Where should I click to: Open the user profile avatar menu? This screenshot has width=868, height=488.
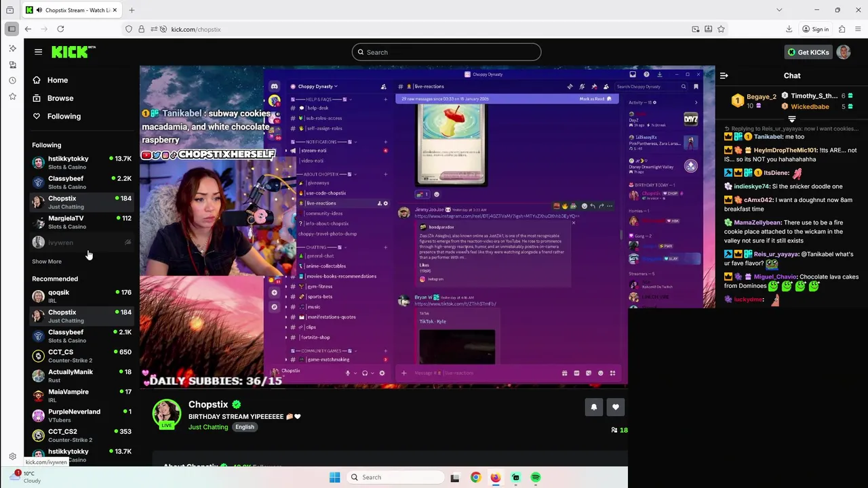click(x=844, y=52)
